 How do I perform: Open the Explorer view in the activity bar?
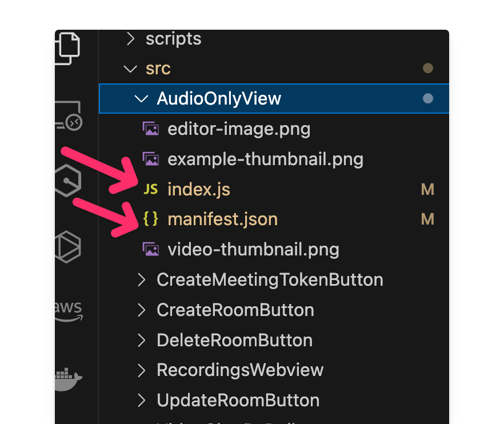[69, 48]
